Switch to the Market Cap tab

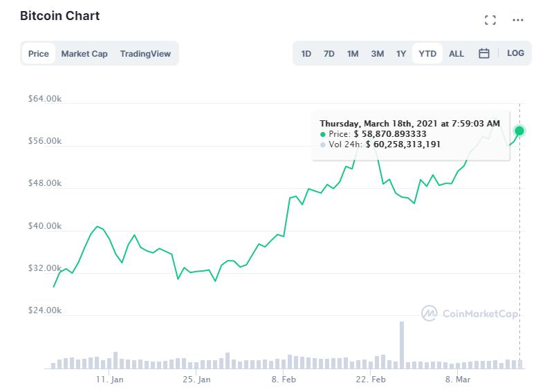84,53
